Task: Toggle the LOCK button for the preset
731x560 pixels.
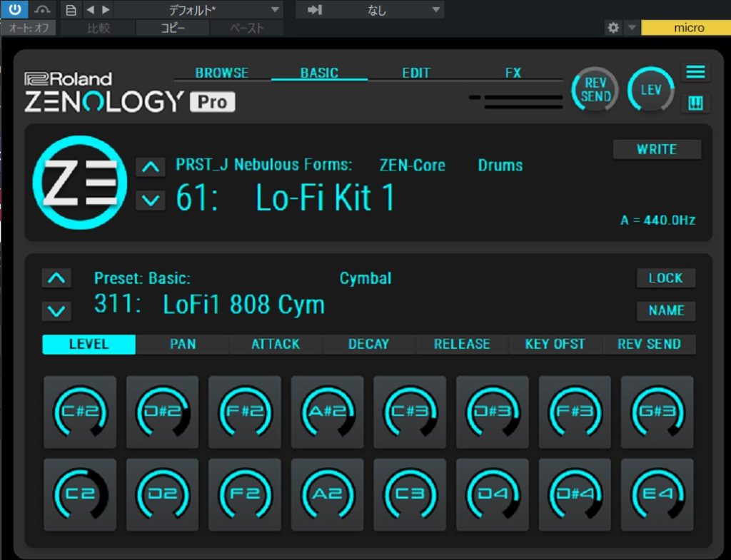Action: tap(665, 278)
